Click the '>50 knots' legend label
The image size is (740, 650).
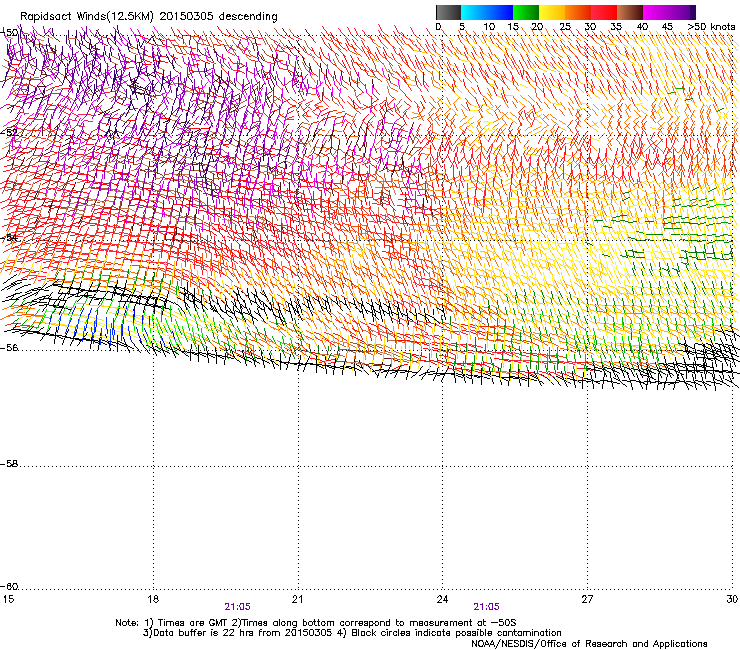pyautogui.click(x=711, y=27)
